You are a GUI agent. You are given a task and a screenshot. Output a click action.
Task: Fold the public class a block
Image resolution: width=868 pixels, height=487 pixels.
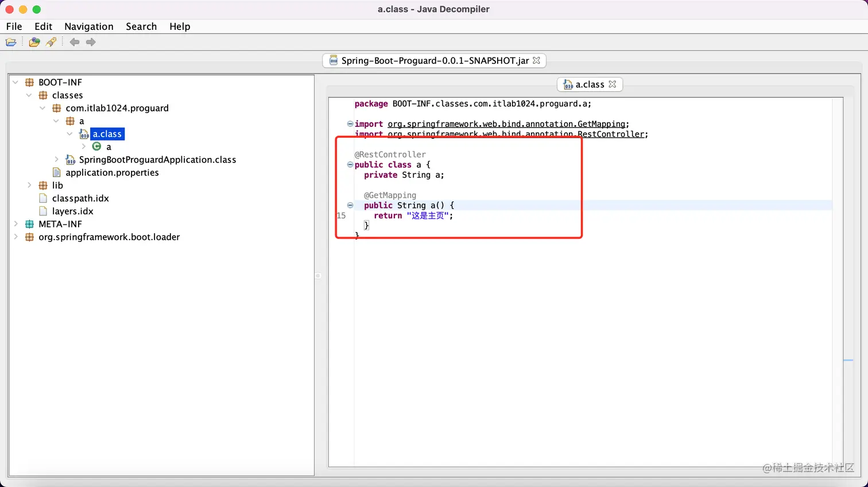(350, 165)
